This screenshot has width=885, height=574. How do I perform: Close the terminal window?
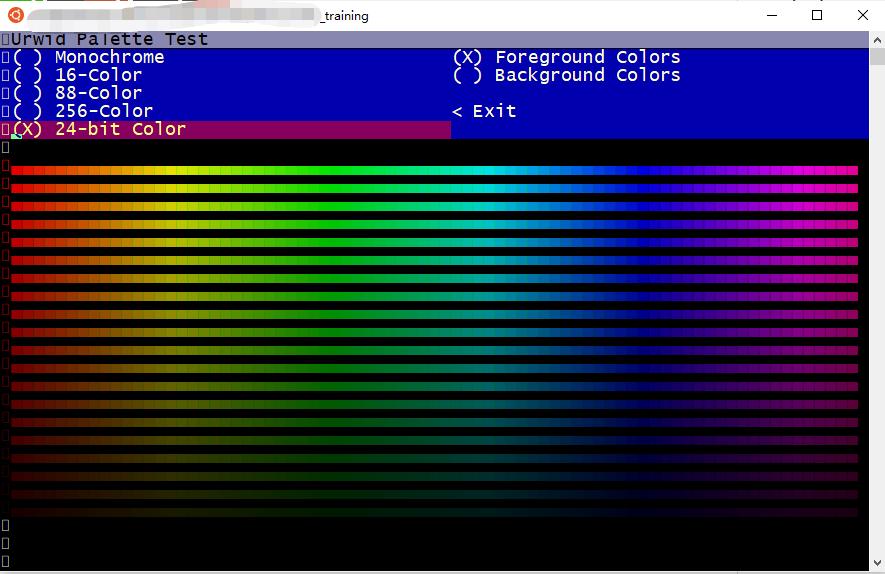click(863, 15)
